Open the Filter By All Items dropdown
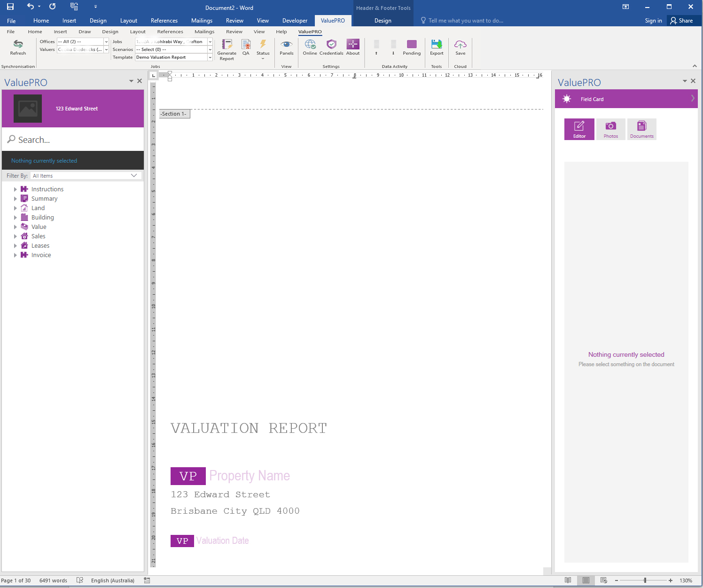The width and height of the screenshot is (703, 588). click(x=86, y=176)
